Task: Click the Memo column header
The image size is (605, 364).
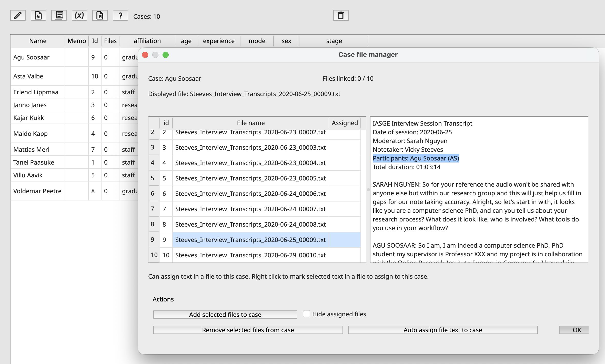Action: coord(77,41)
